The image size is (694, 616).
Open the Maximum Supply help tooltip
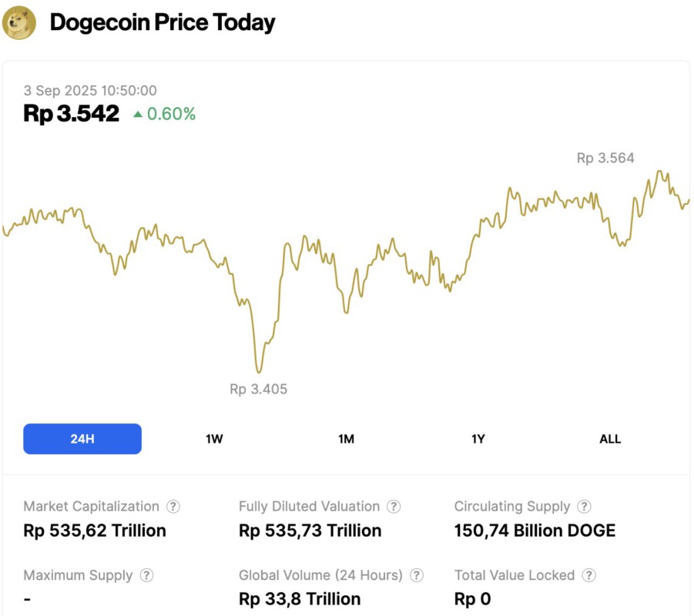146,575
